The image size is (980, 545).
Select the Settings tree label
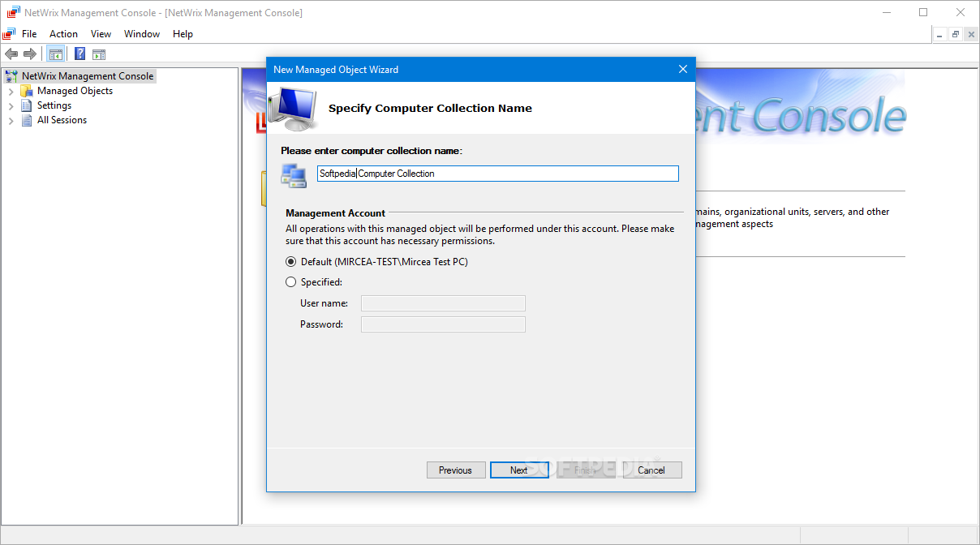pos(54,105)
